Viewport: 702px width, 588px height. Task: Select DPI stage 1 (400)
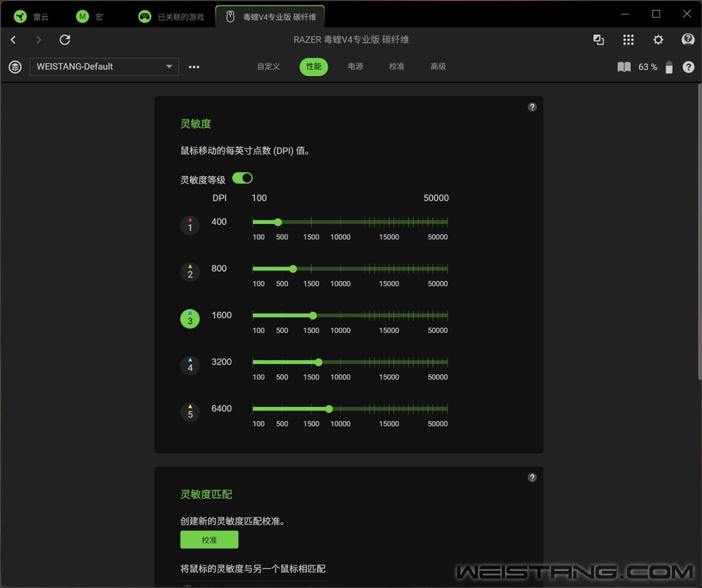click(x=190, y=225)
